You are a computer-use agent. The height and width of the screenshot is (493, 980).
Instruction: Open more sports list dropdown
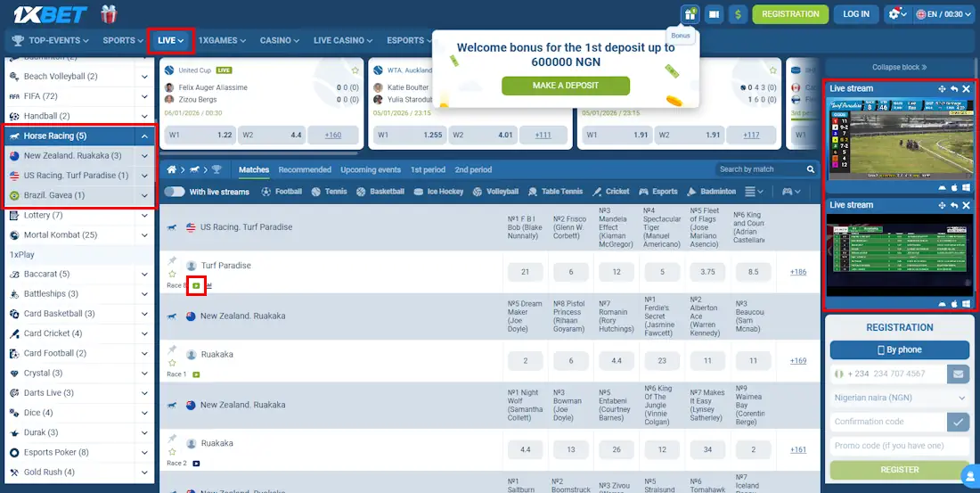(755, 192)
